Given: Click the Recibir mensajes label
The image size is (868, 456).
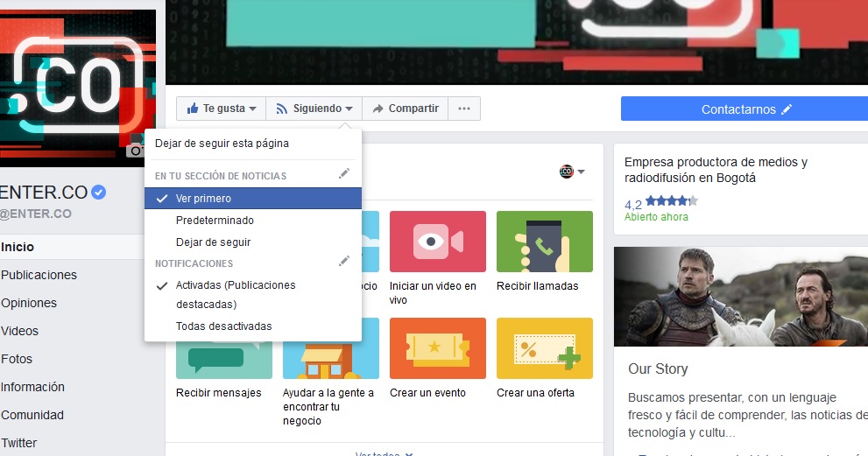Looking at the screenshot, I should pyautogui.click(x=218, y=392).
